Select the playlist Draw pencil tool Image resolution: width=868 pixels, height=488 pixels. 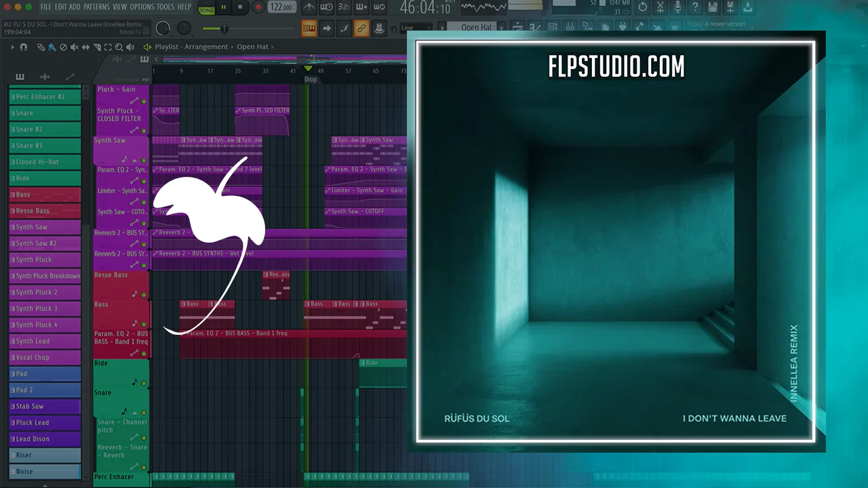click(41, 47)
